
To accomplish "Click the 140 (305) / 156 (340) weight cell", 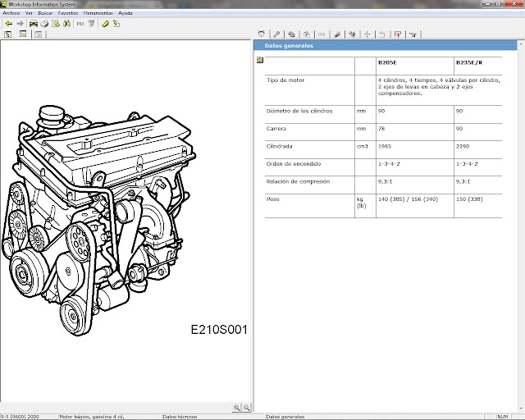I will [408, 199].
